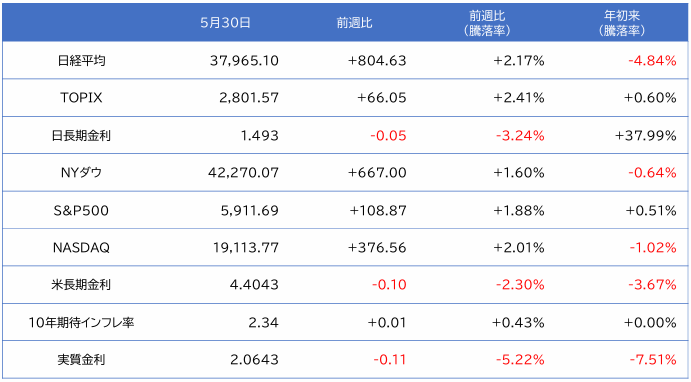691x382 pixels.
Task: Click the +376.56 NASDAQ weekly change
Action: coord(377,248)
